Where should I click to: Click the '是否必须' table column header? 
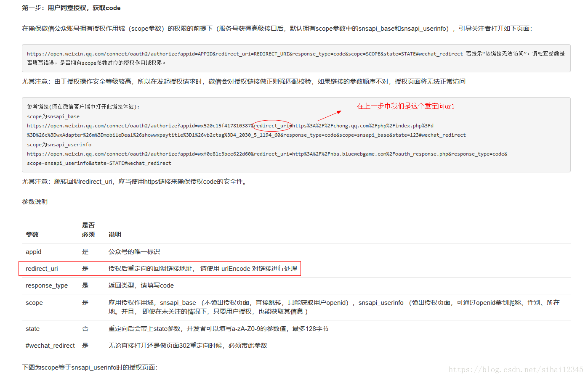pos(88,230)
